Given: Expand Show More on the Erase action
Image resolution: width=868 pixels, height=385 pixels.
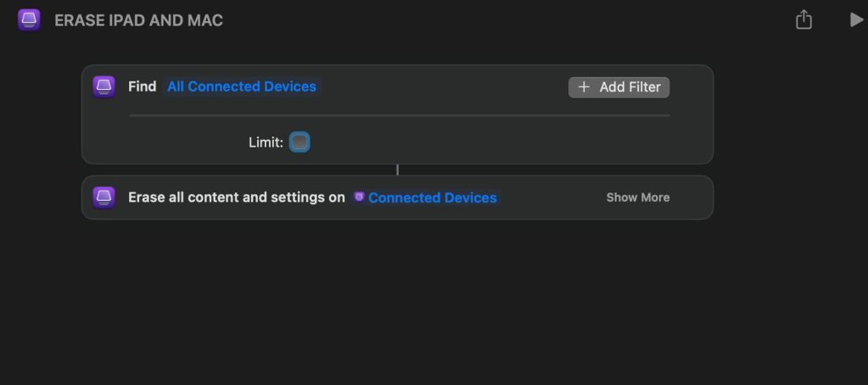Looking at the screenshot, I should tap(637, 198).
